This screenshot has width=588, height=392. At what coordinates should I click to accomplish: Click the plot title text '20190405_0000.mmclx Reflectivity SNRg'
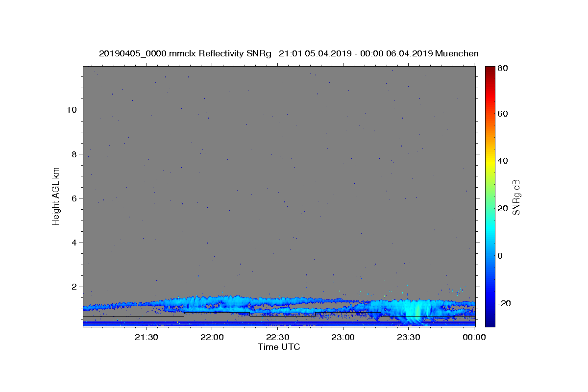point(185,54)
